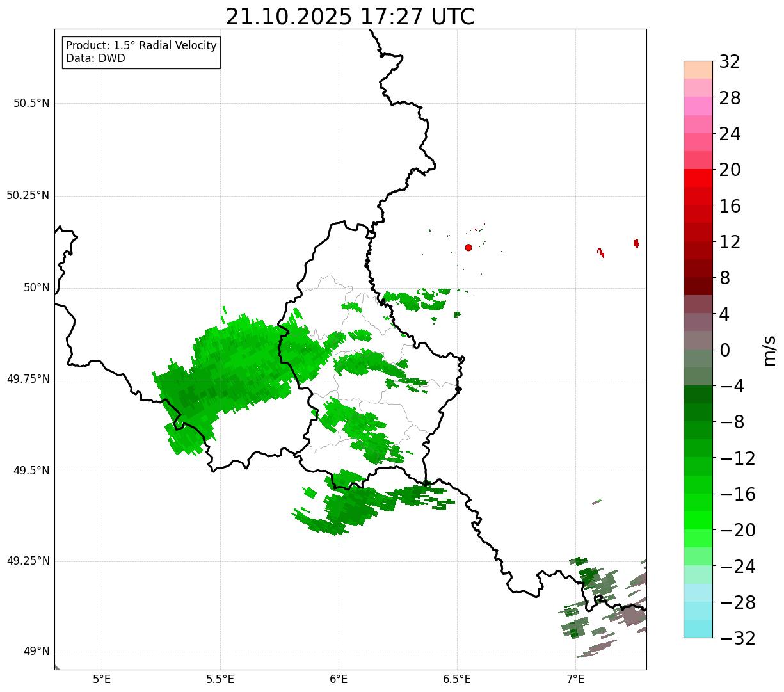
Task: Click the colorbar value 4
Action: point(724,314)
